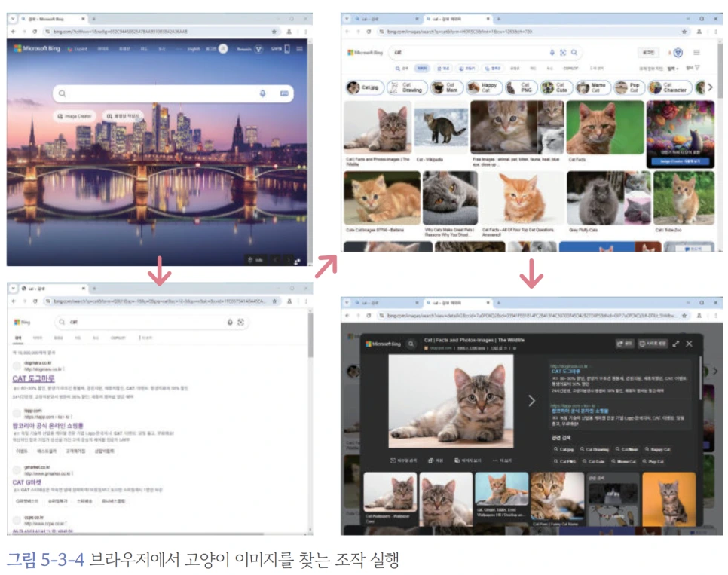Select the highlighted images tab under search box
The width and height of the screenshot is (728, 575).
tap(421, 69)
